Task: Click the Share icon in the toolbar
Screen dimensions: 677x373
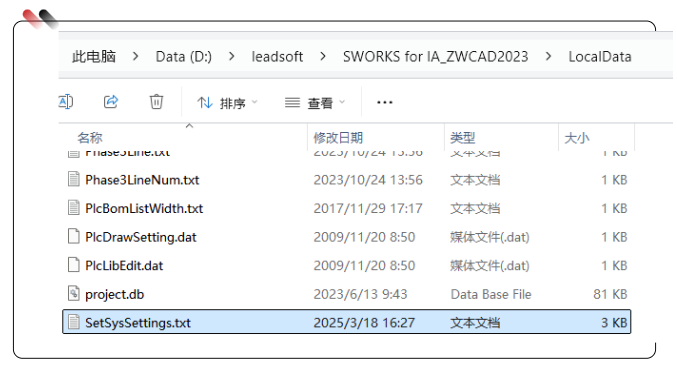Action: click(111, 102)
